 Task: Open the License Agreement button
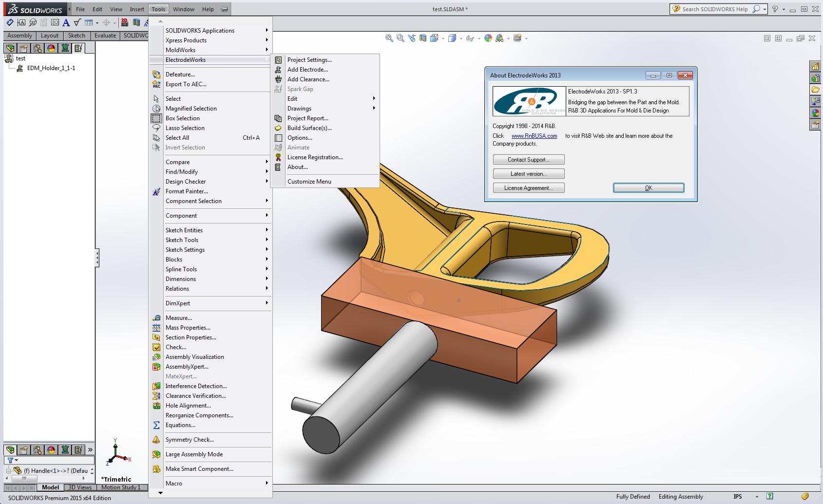click(529, 188)
